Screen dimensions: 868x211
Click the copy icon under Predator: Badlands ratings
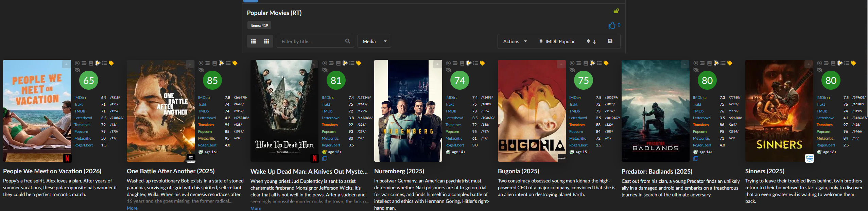(696, 159)
